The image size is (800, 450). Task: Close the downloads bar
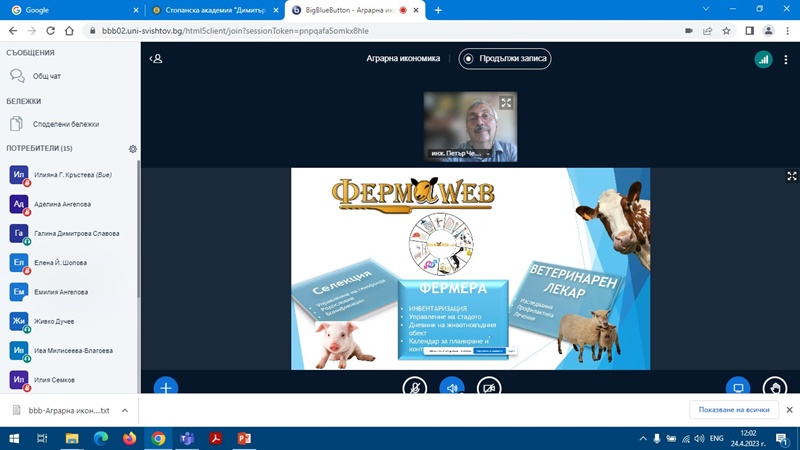click(789, 410)
